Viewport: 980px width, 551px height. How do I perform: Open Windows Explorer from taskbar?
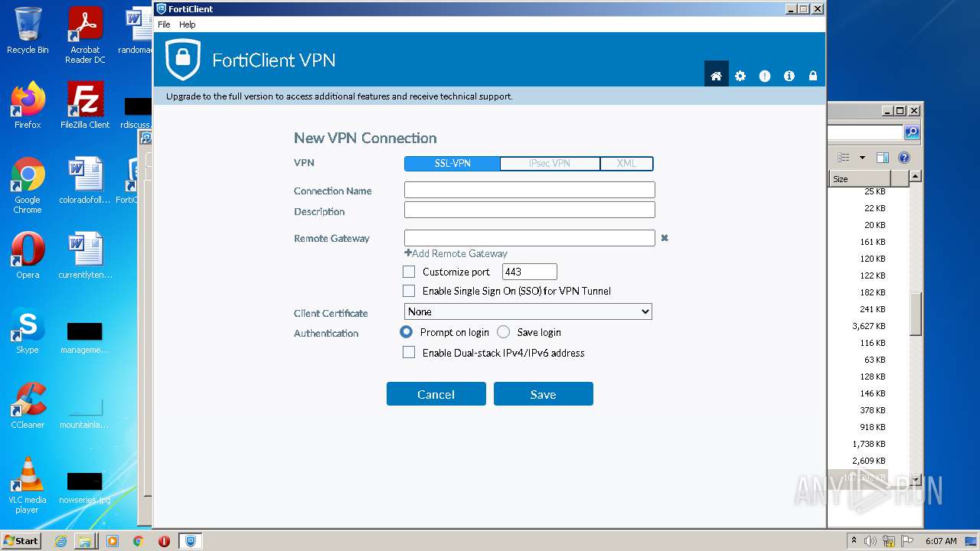(85, 541)
